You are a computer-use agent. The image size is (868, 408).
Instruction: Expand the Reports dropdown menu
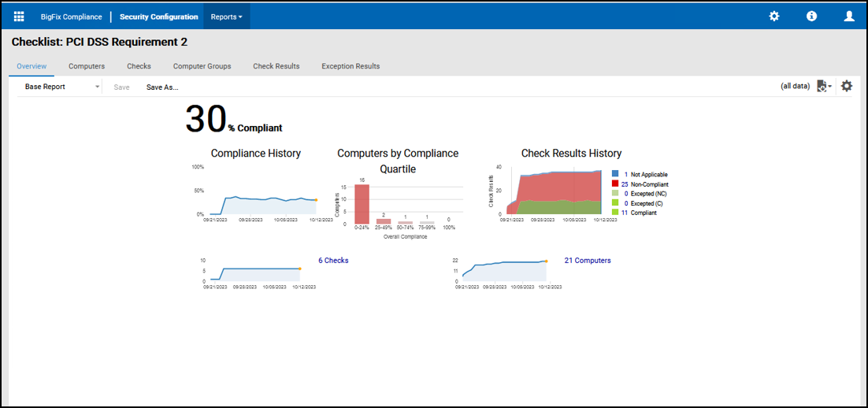click(x=226, y=17)
